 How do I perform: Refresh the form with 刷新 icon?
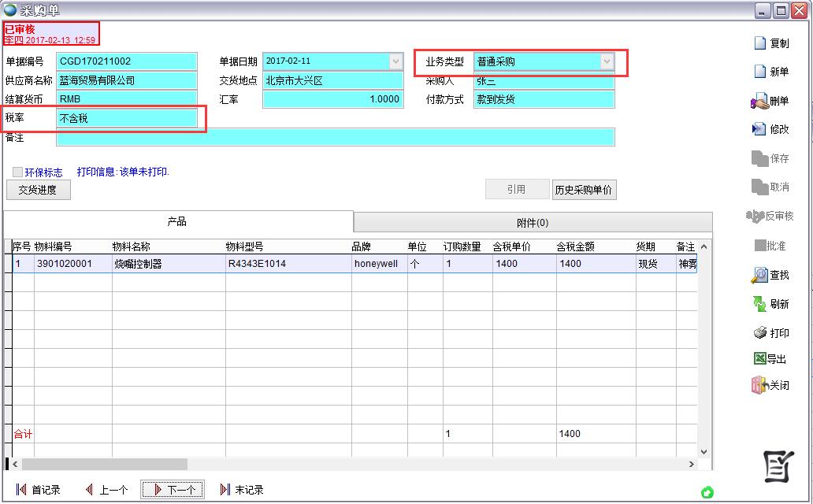[x=759, y=304]
